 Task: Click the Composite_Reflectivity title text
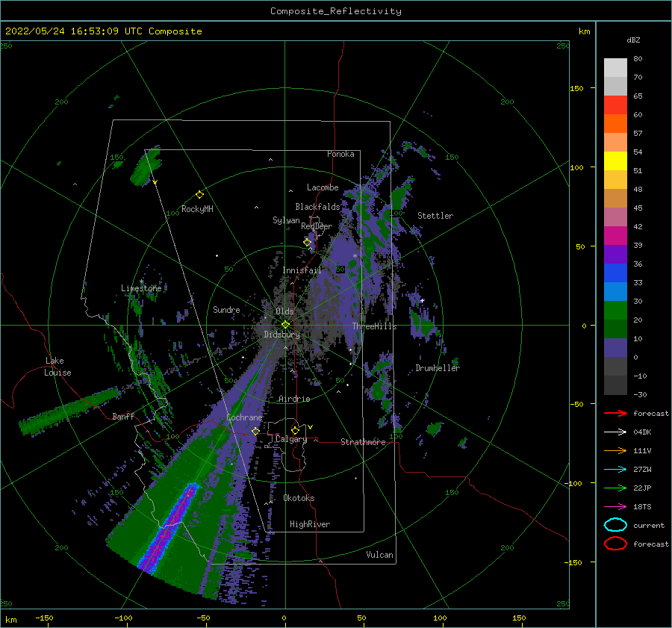[335, 11]
